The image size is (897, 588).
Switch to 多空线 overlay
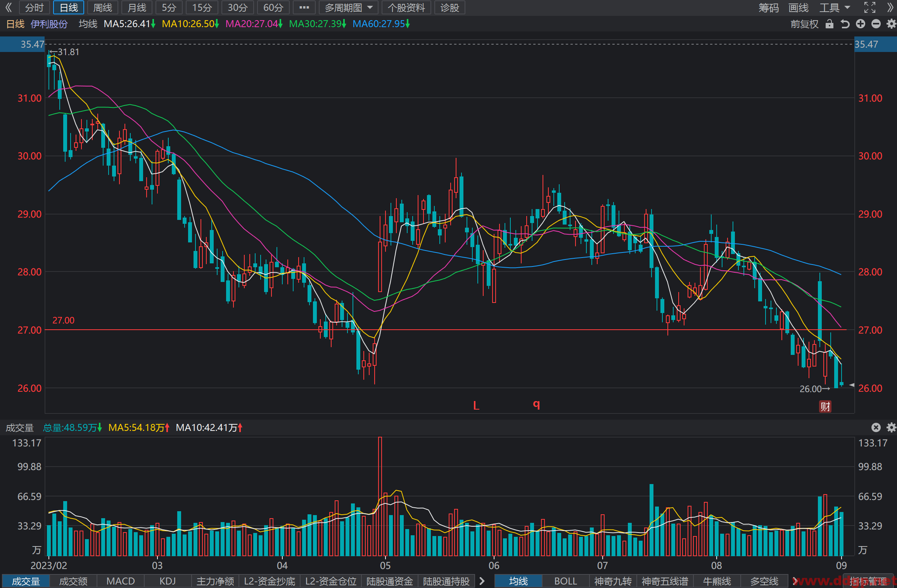tap(764, 581)
